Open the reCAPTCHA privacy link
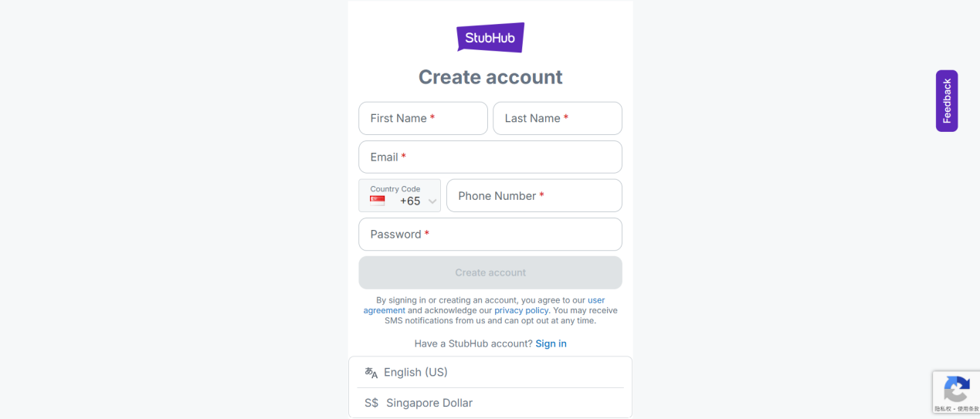Image resolution: width=980 pixels, height=419 pixels. 943,409
